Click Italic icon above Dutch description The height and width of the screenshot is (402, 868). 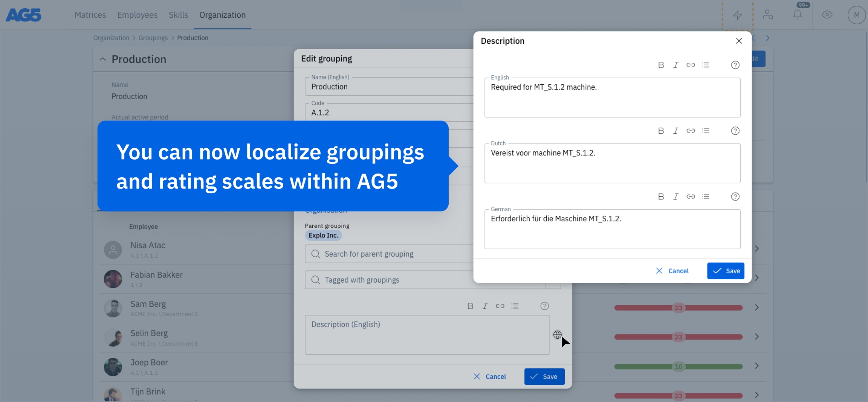tap(676, 131)
